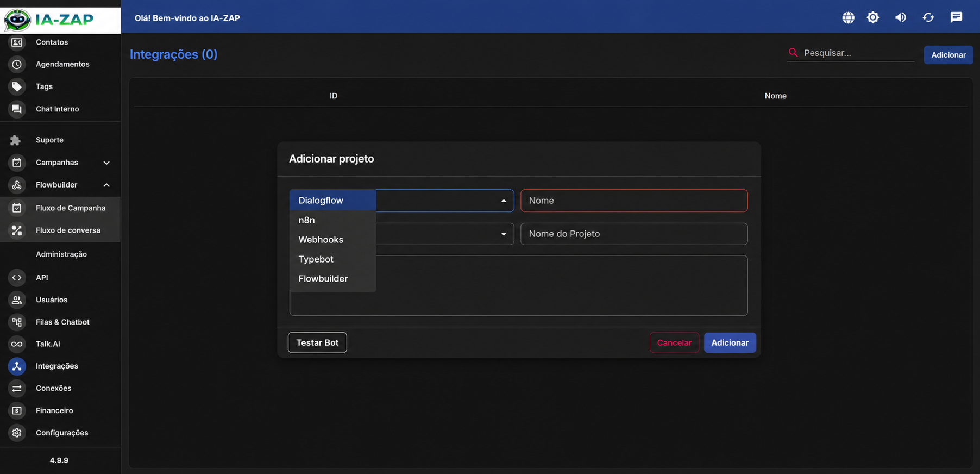Pick Flowbuilder in the dropdown list
This screenshot has width=980, height=474.
click(x=332, y=279)
